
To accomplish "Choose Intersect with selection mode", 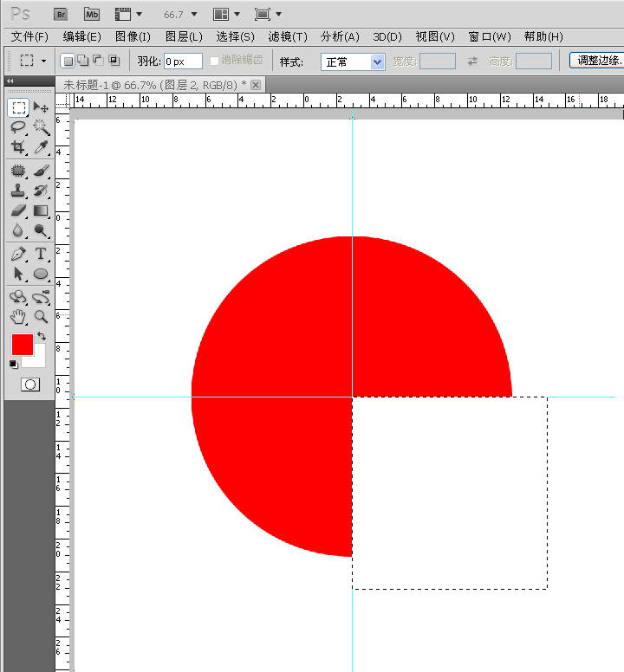I will (114, 61).
